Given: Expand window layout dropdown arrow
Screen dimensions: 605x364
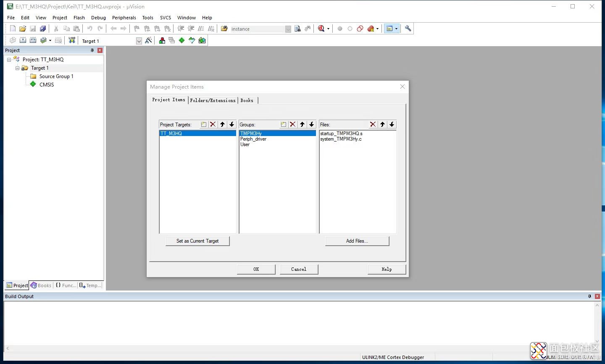Looking at the screenshot, I should coord(396,29).
